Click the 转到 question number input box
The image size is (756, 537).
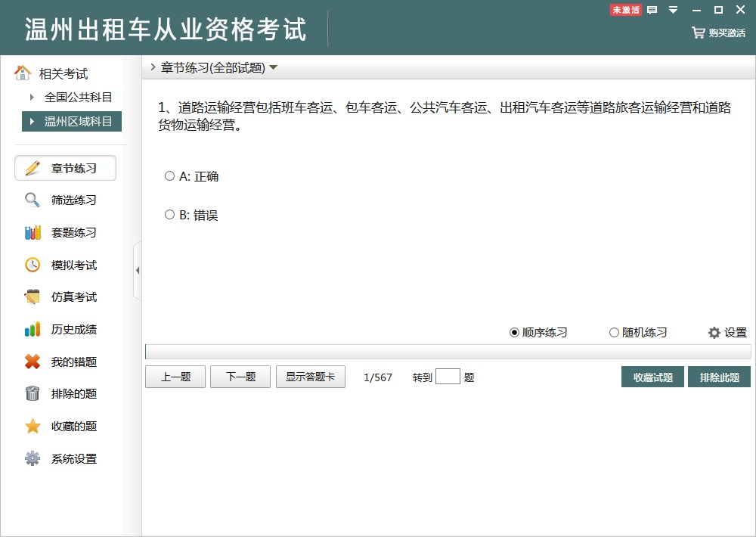(x=448, y=377)
